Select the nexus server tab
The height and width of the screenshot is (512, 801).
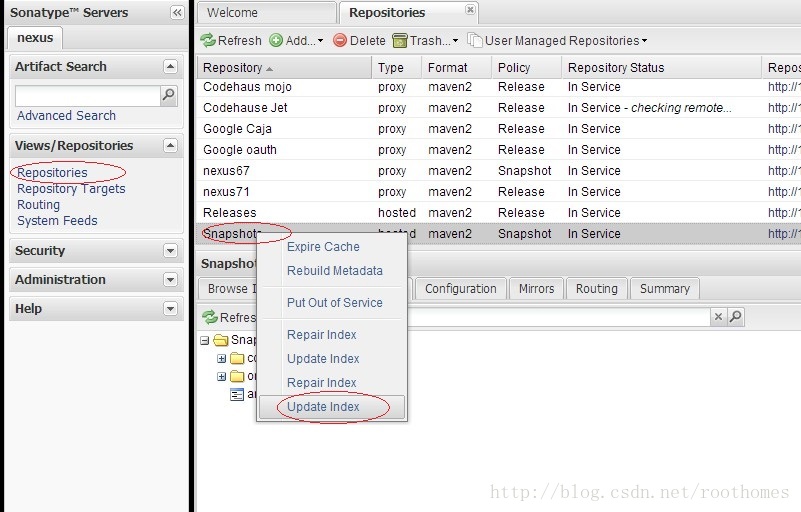tap(35, 38)
